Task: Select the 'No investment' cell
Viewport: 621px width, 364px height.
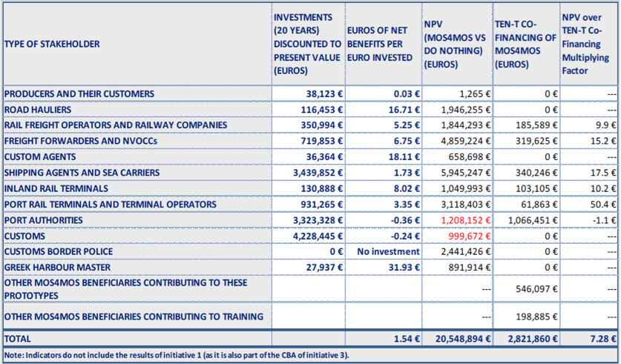Action: coord(388,251)
